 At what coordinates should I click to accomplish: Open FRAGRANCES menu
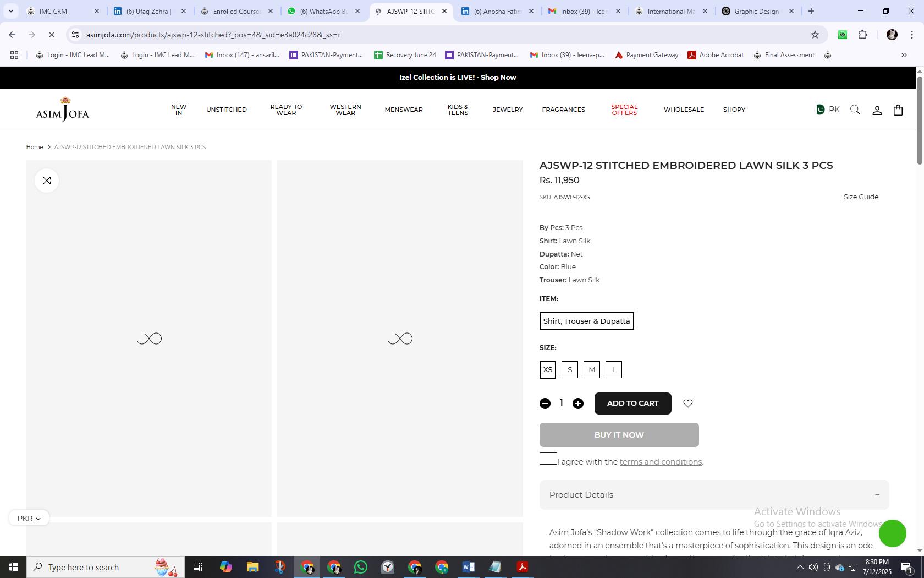coord(564,110)
